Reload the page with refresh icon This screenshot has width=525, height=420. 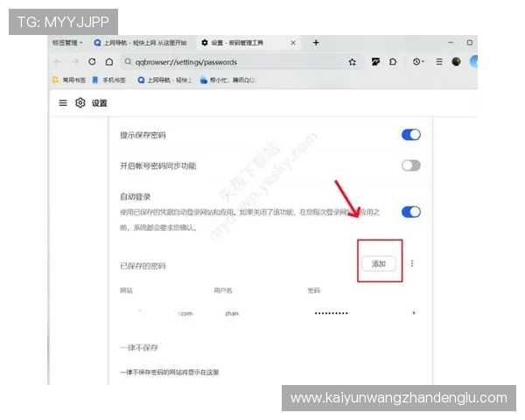(x=92, y=61)
